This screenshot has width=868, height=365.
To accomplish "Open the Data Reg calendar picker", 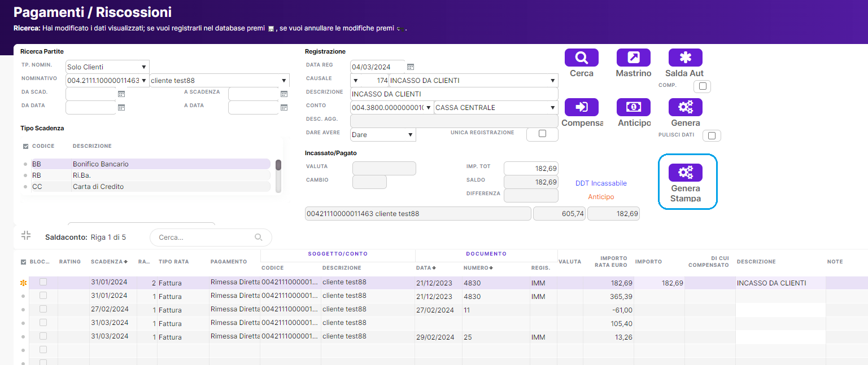I will click(x=411, y=67).
